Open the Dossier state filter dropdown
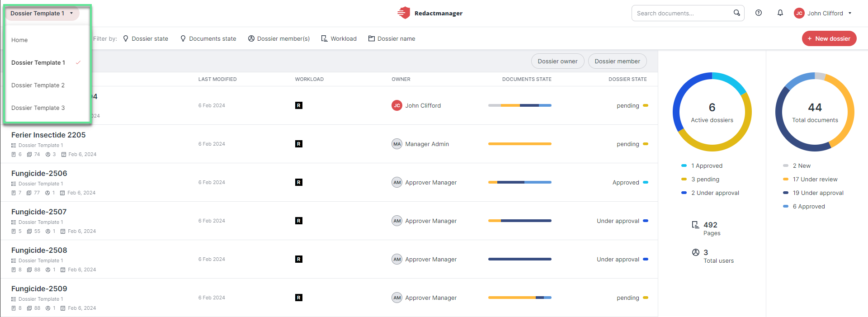 coord(146,38)
